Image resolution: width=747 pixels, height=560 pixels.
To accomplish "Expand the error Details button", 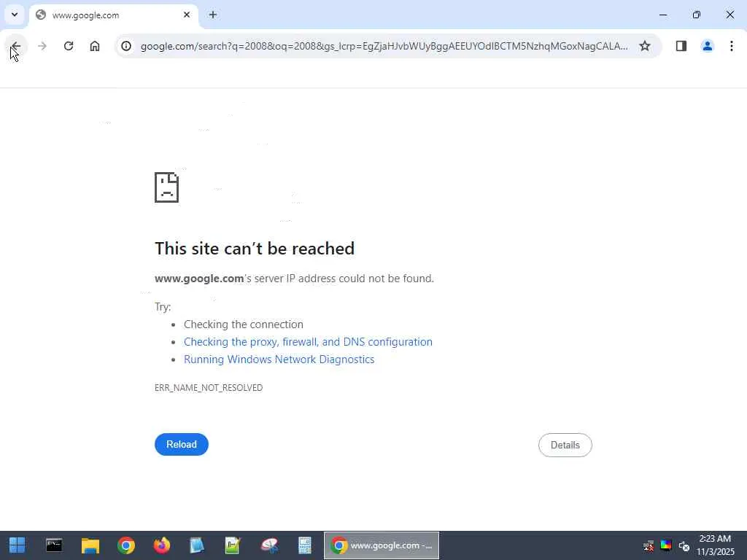I will [x=565, y=445].
